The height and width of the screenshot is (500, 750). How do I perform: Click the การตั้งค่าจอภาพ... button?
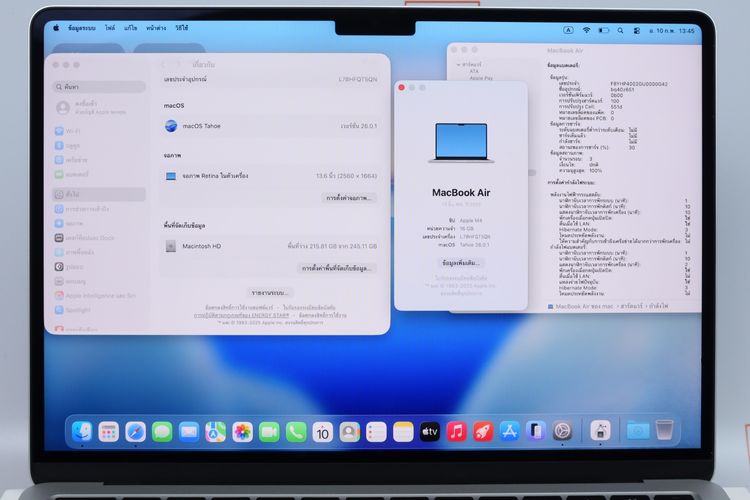pos(350,198)
